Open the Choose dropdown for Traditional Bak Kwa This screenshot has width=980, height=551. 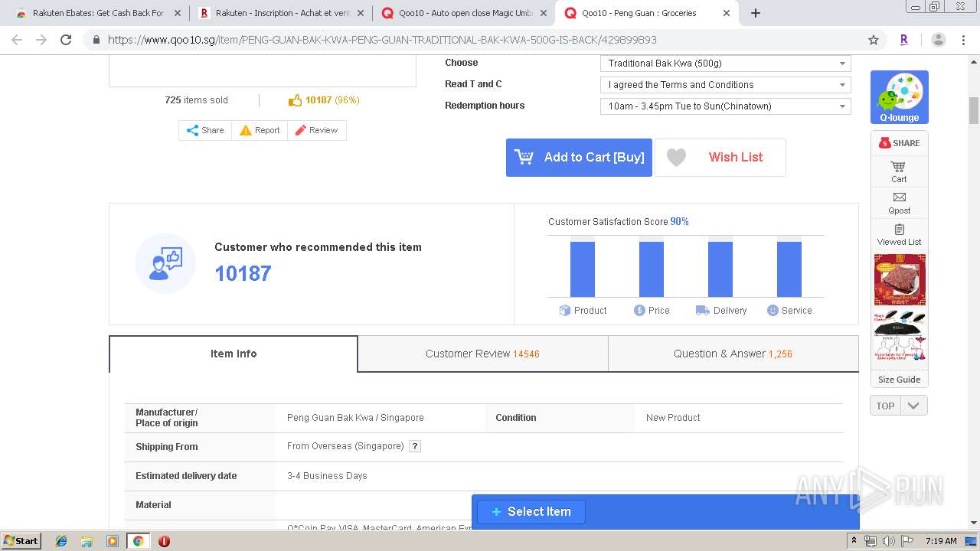coord(725,64)
